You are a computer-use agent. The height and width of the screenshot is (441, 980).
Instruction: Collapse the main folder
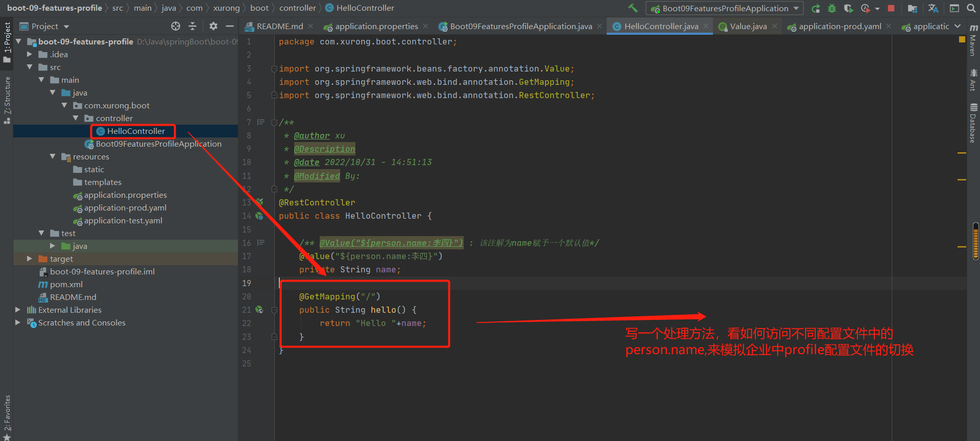click(x=41, y=80)
